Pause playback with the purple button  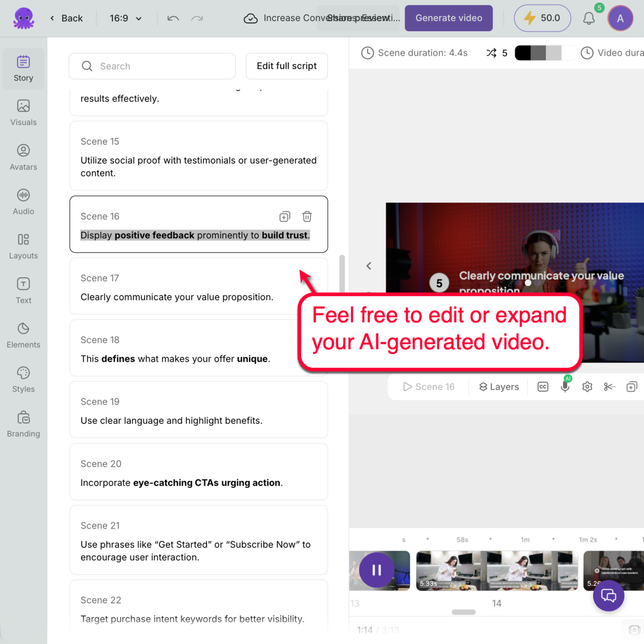point(377,570)
